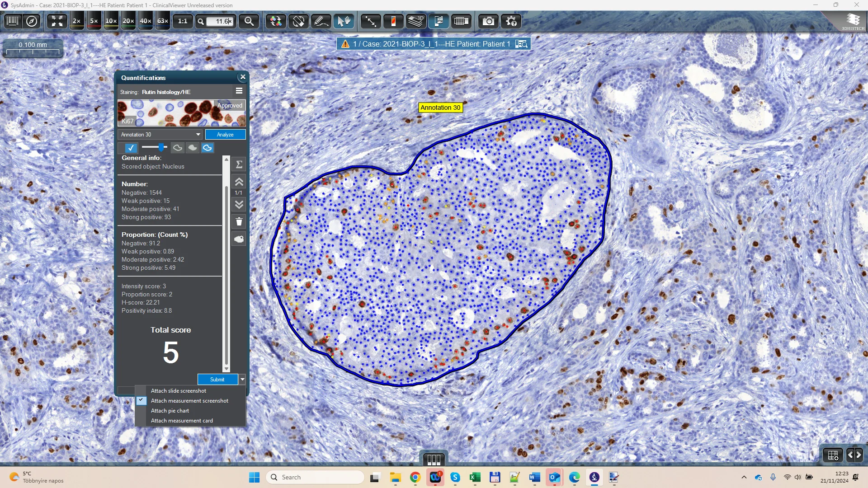The width and height of the screenshot is (868, 488).
Task: Toggle the blue checkmark overlay visibility button
Action: pyautogui.click(x=131, y=148)
